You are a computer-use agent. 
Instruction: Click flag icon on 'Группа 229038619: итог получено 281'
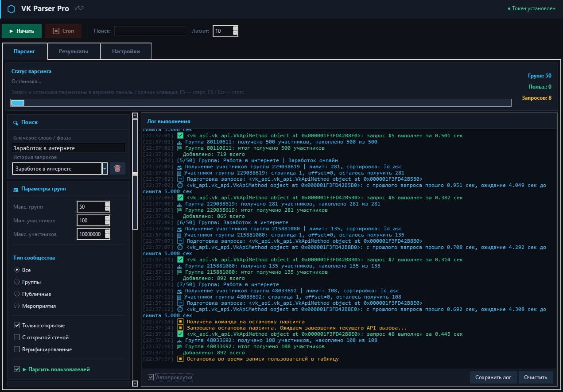(179, 210)
